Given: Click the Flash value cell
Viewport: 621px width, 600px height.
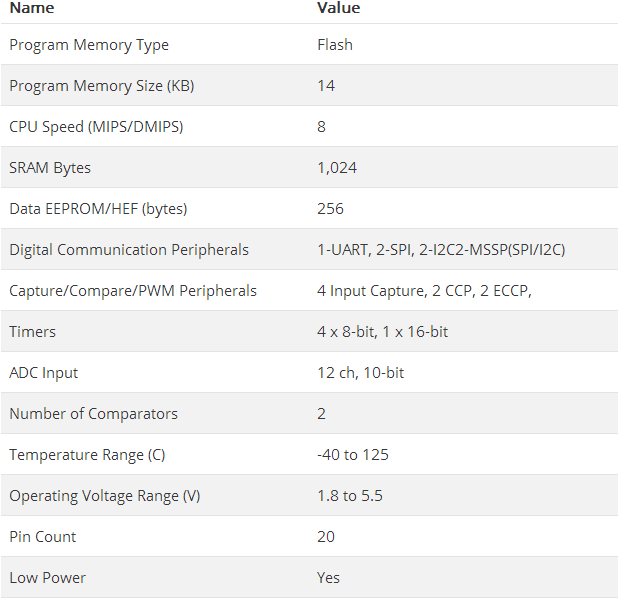Looking at the screenshot, I should pos(335,45).
